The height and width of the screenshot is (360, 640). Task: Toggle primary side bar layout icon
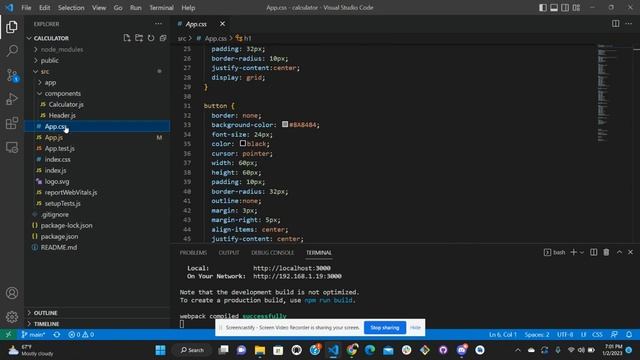(543, 7)
